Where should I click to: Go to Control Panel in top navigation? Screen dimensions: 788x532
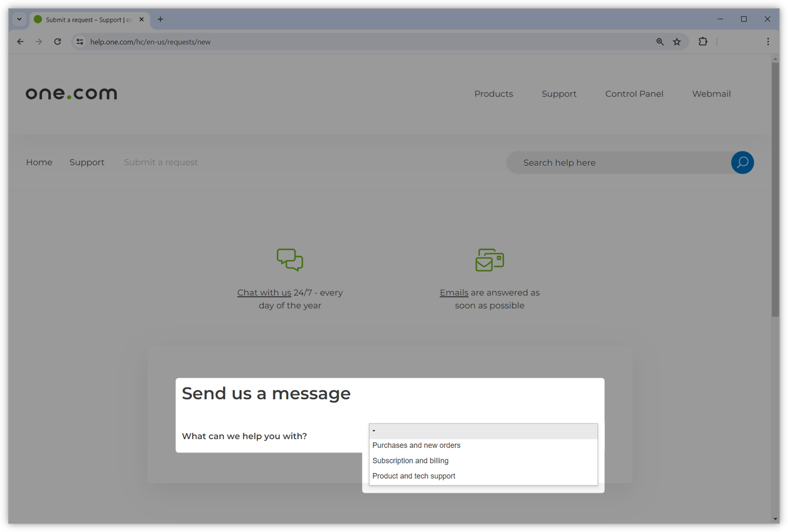click(634, 94)
